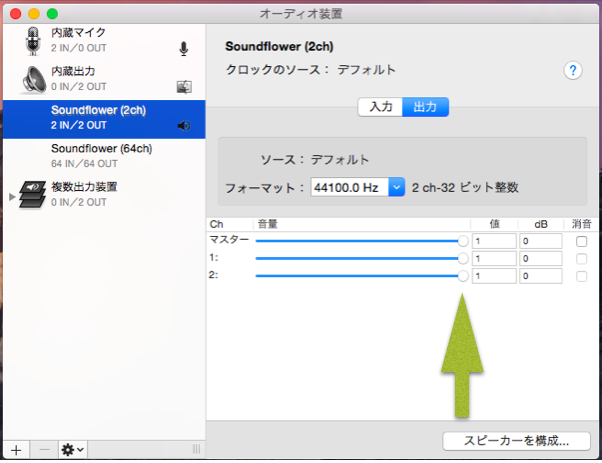The width and height of the screenshot is (602, 463).
Task: Click the default input microphone indicator
Action: coord(184,49)
